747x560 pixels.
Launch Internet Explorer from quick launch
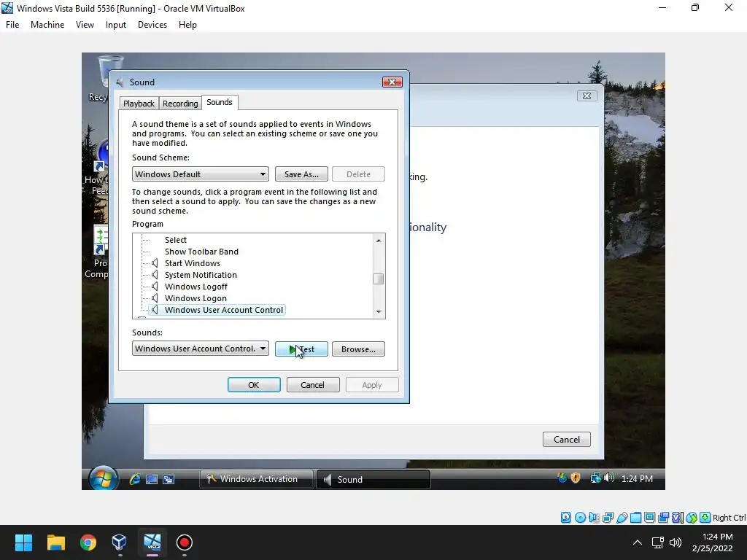click(x=135, y=479)
